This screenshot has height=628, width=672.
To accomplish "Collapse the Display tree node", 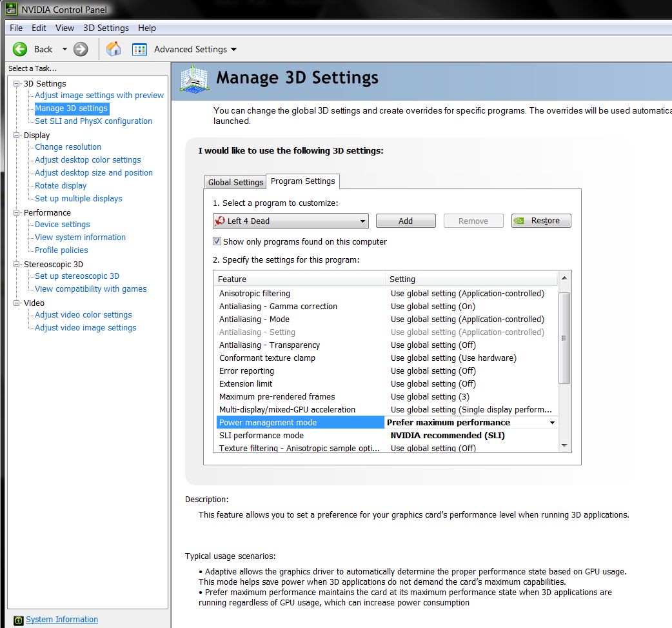I will click(x=17, y=135).
